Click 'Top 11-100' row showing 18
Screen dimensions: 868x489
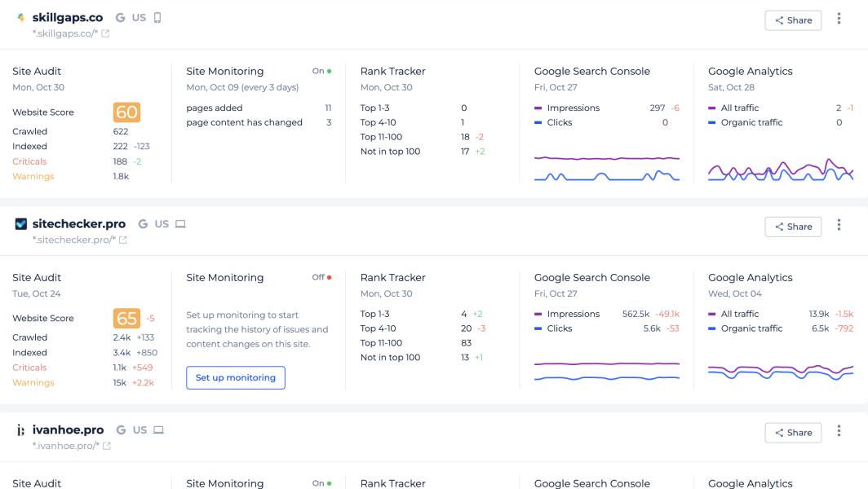423,137
